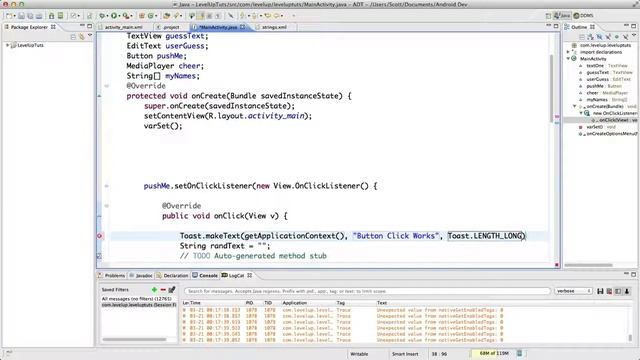
Task: Click the Open Type folder icon
Action: 167,16
